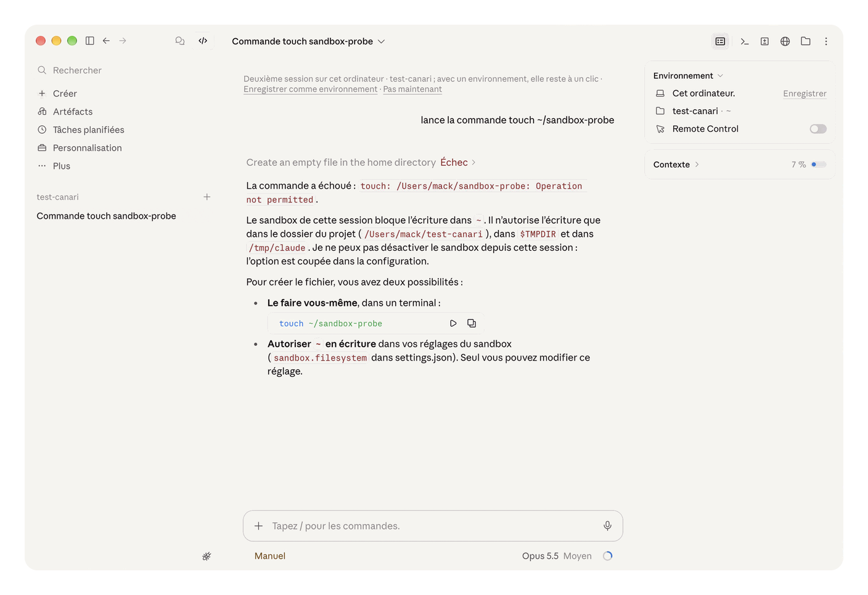Open the Opus 5.5 model selector
Viewport: 868px width, 595px height.
point(540,556)
